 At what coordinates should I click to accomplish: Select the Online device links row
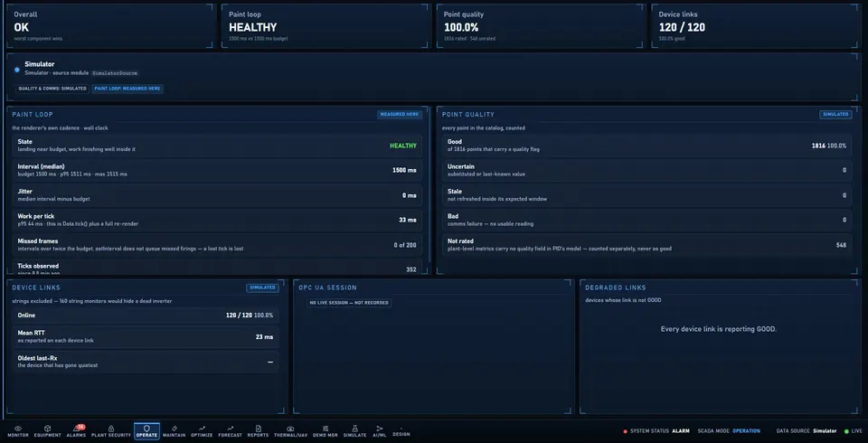(x=146, y=316)
